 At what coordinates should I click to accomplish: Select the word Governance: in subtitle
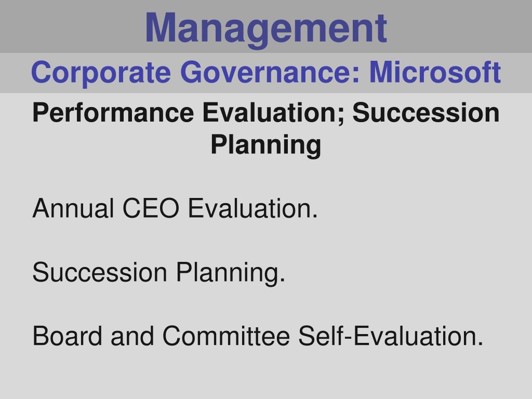(270, 72)
